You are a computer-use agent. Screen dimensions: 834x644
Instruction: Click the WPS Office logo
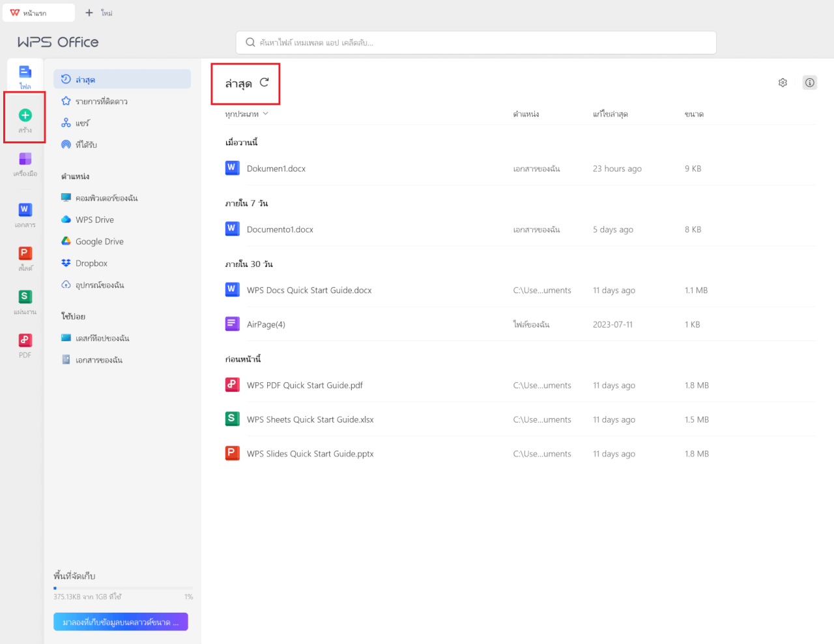[58, 42]
